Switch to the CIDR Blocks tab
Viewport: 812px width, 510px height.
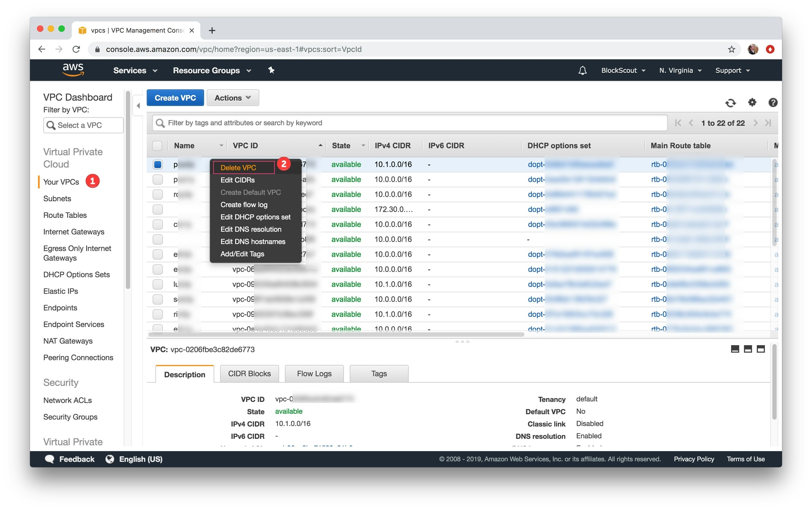[x=249, y=374]
